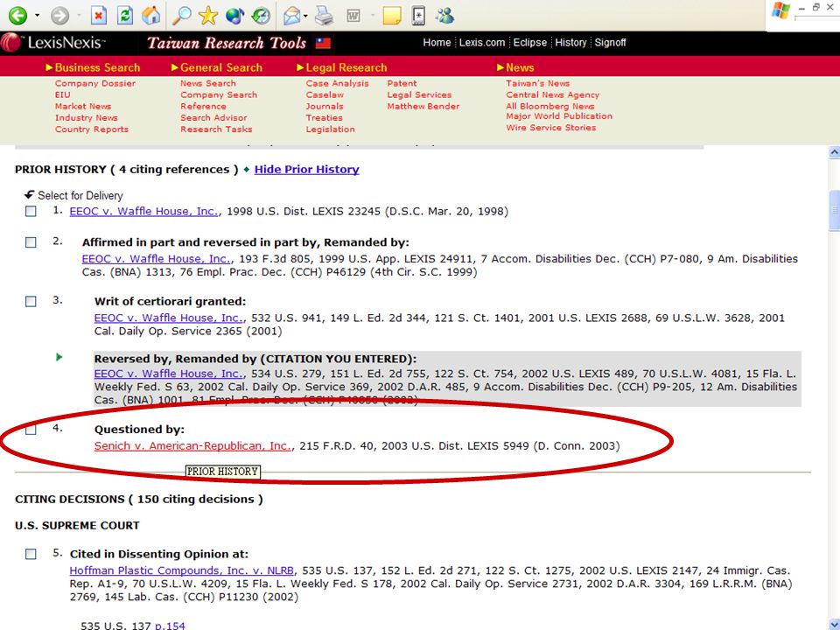The image size is (840, 630).
Task: Open the Search magnifier in the toolbar
Action: (182, 15)
